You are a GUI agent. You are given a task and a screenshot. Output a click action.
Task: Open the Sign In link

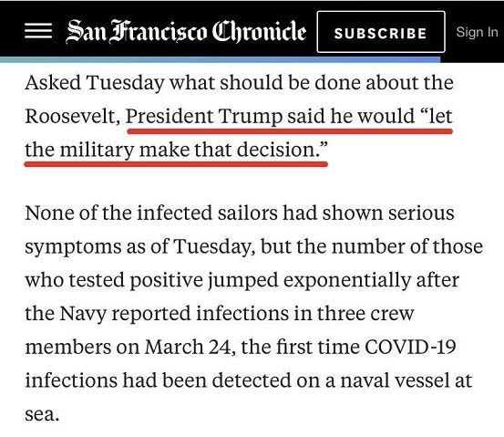(x=477, y=32)
